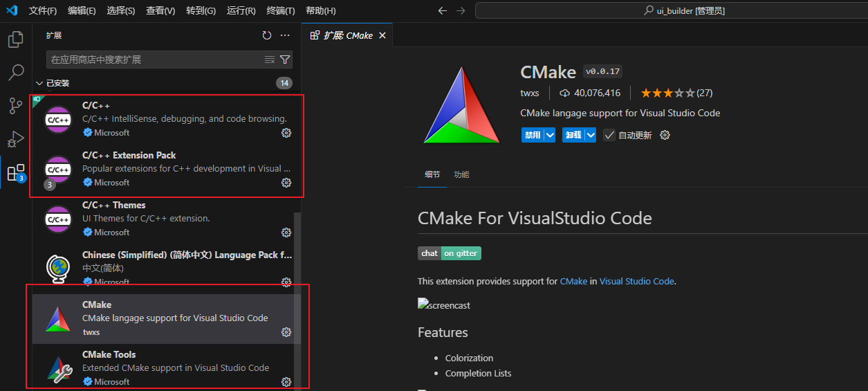Click the v0.0.17 version label

pos(603,71)
